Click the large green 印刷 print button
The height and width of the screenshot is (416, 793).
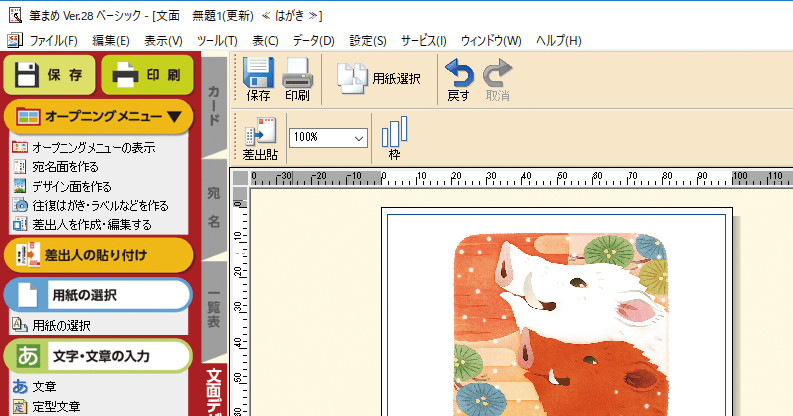point(147,75)
